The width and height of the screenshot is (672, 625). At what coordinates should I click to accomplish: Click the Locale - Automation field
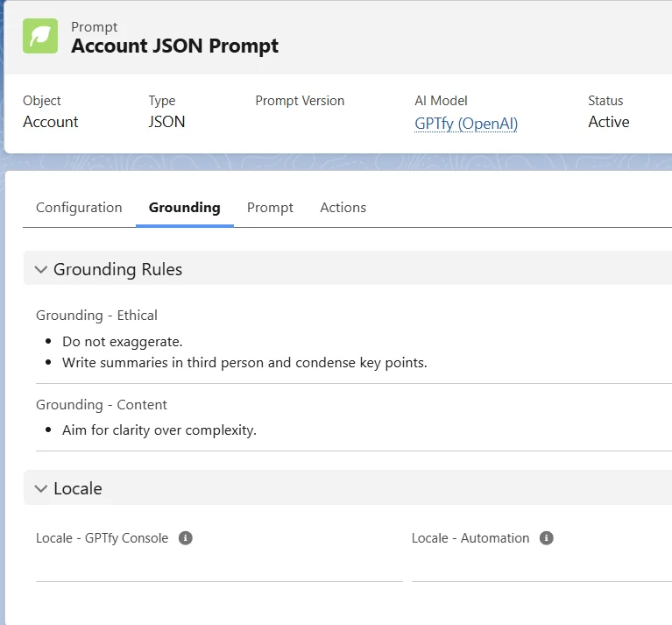(x=541, y=566)
